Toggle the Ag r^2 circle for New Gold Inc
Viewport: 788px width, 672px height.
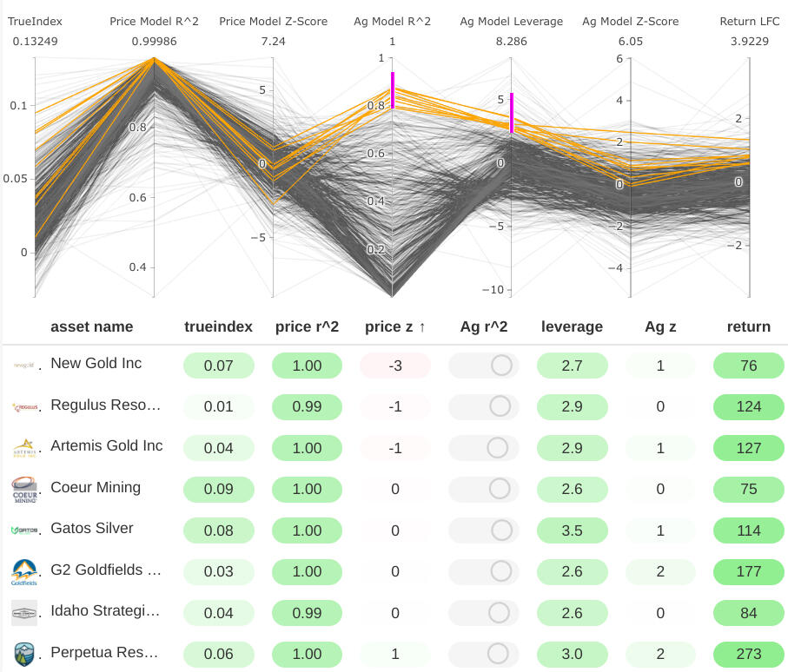tap(500, 366)
